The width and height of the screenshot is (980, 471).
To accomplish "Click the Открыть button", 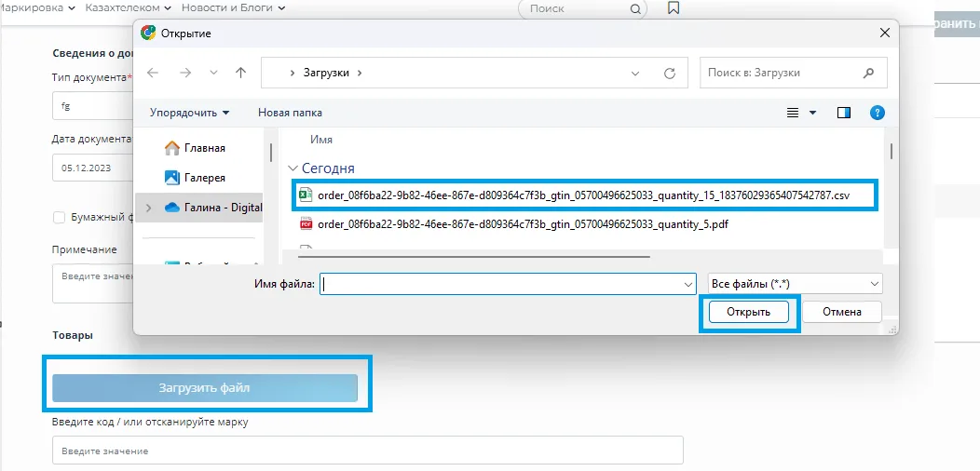I will [x=749, y=312].
